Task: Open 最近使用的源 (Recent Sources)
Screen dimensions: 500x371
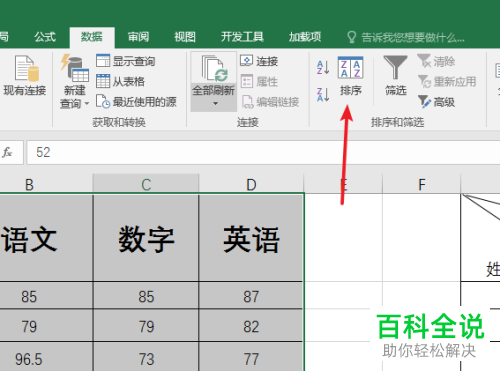Action: click(136, 102)
